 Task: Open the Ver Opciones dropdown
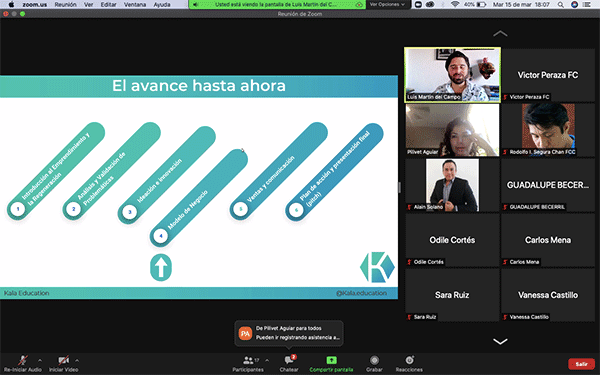coord(387,5)
